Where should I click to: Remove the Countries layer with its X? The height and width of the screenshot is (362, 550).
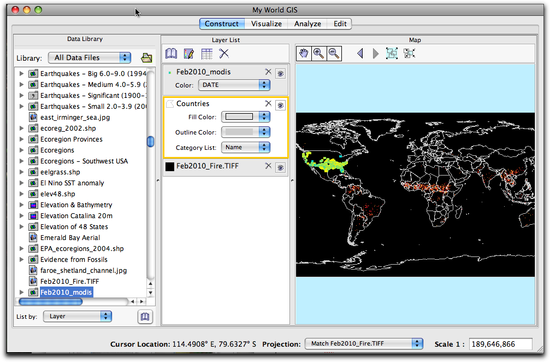pos(268,103)
